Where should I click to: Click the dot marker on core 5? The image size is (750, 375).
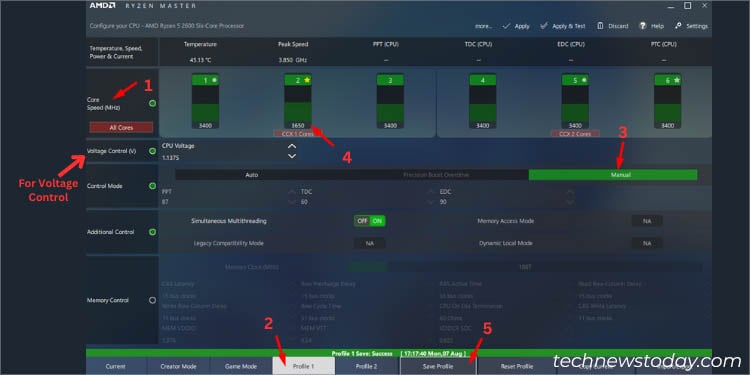pos(584,80)
